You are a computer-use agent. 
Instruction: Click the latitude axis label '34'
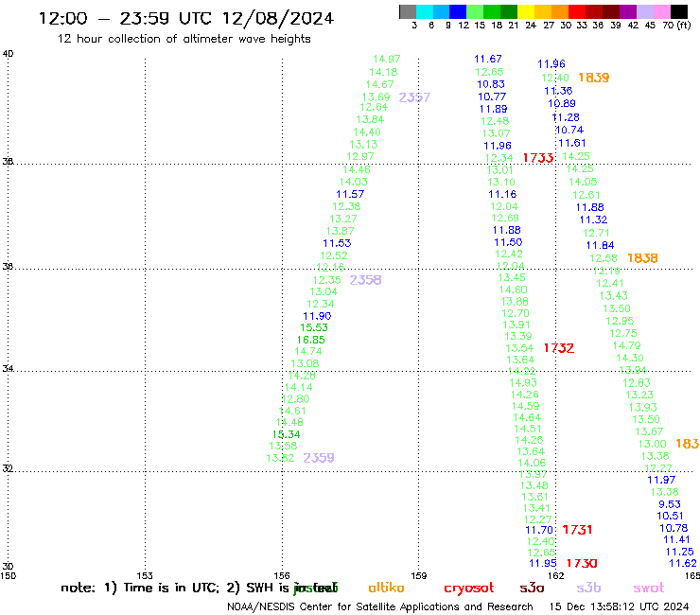click(8, 368)
